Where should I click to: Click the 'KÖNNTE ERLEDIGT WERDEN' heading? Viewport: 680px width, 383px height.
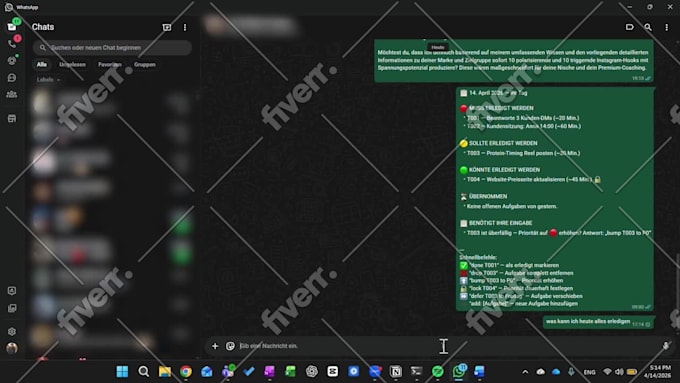point(504,170)
